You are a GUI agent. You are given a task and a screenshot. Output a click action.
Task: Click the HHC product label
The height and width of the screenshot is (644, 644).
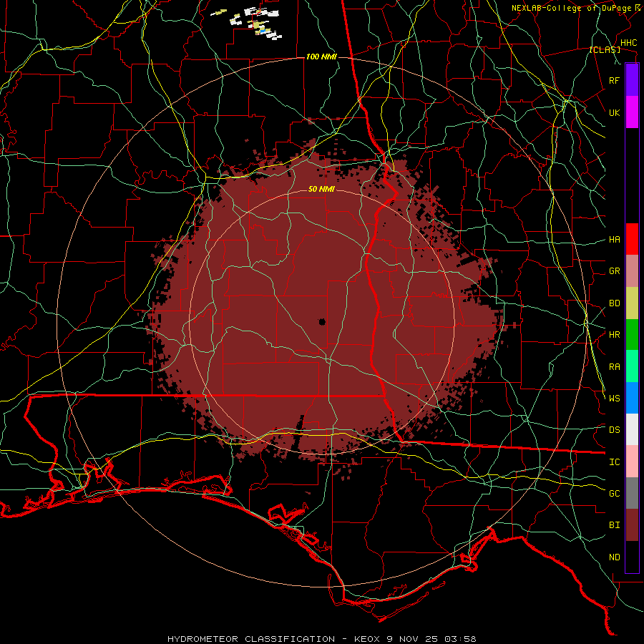[x=628, y=43]
